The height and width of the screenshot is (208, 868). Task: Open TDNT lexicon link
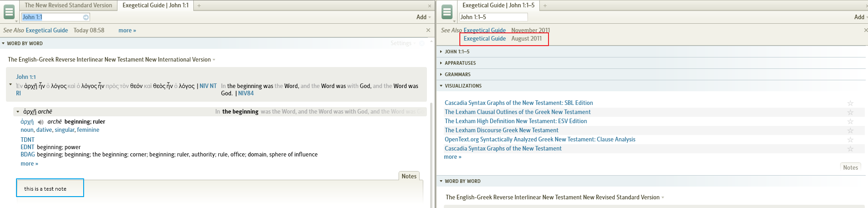pyautogui.click(x=27, y=140)
